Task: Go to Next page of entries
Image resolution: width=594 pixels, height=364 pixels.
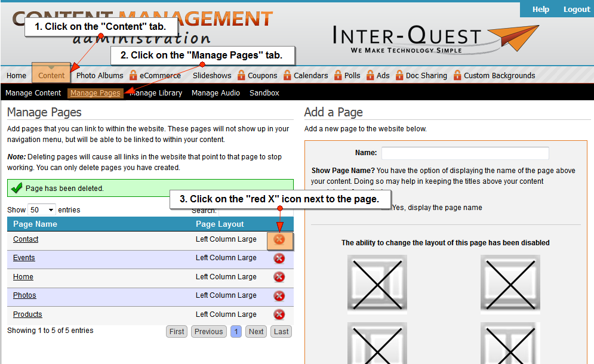Action: pos(256,332)
